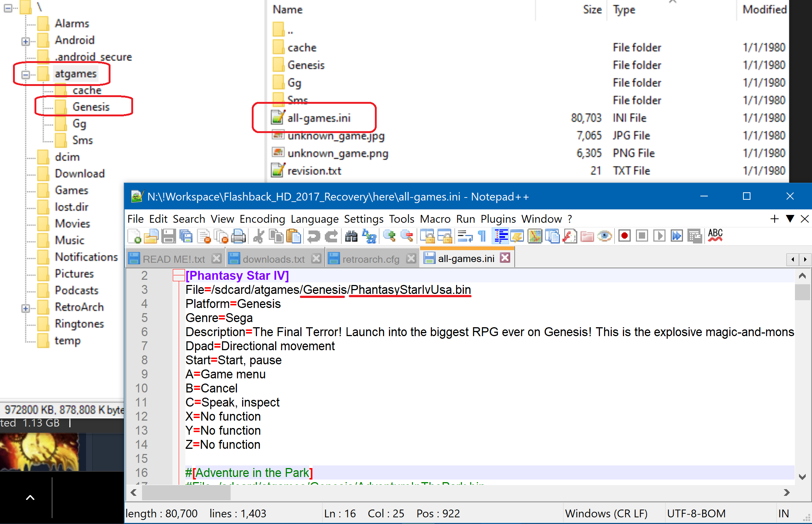Select all-games.ini in the file list
This screenshot has width=812, height=524.
coord(319,118)
